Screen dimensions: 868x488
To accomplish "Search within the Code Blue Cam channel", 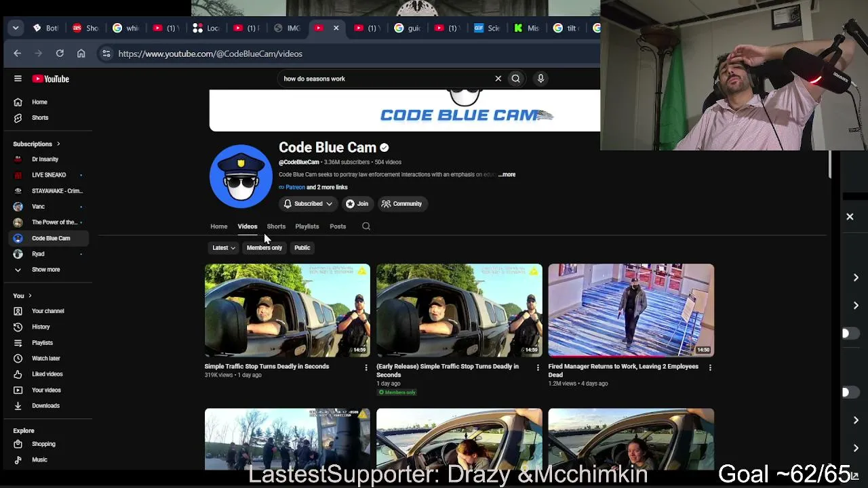I will (x=366, y=226).
